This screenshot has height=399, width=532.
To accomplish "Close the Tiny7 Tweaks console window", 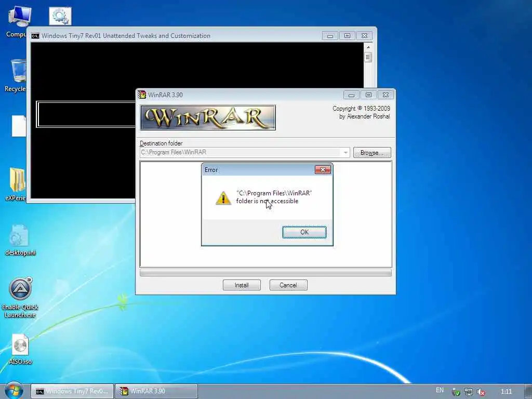I will pos(364,36).
